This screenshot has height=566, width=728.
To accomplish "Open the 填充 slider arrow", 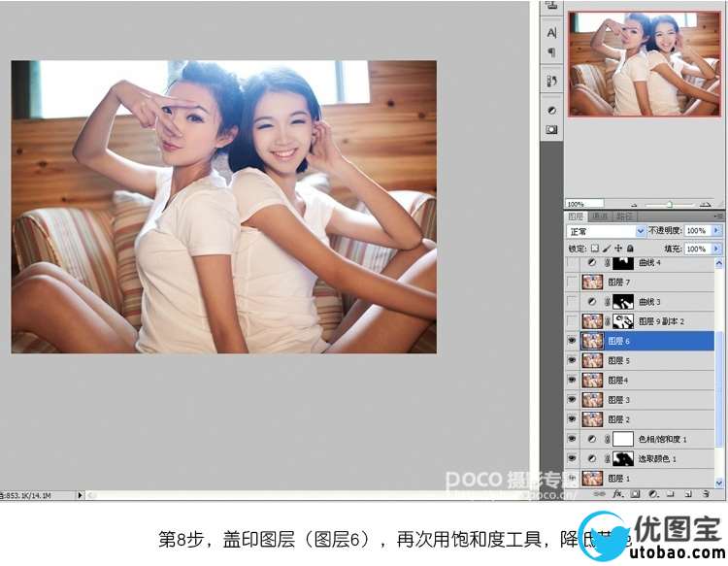I will pos(716,249).
